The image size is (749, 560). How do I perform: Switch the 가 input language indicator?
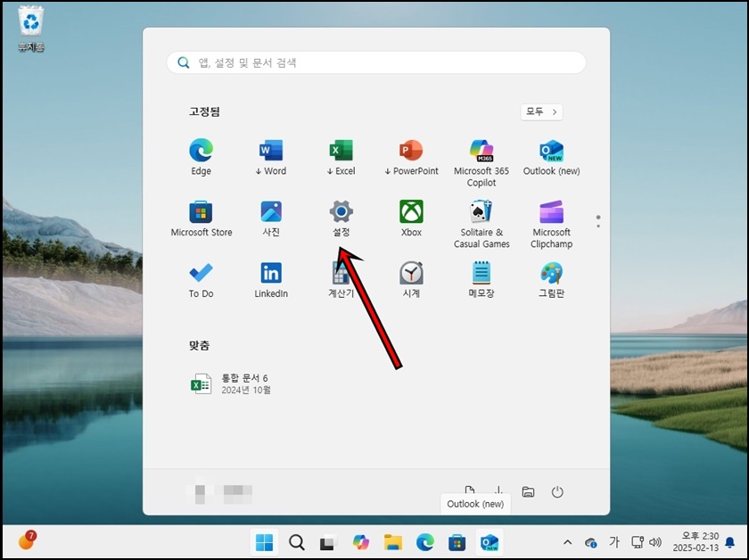614,542
